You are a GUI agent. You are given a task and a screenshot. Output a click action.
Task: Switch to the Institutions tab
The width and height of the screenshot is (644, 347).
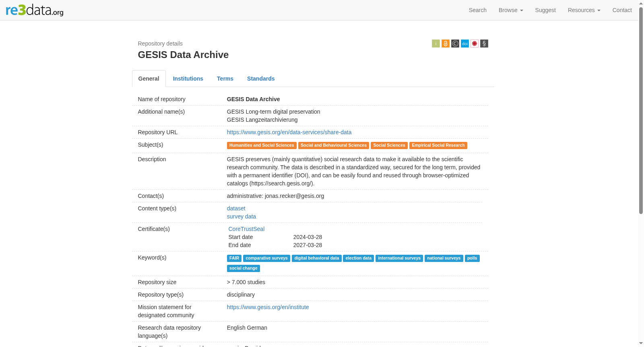coord(188,79)
